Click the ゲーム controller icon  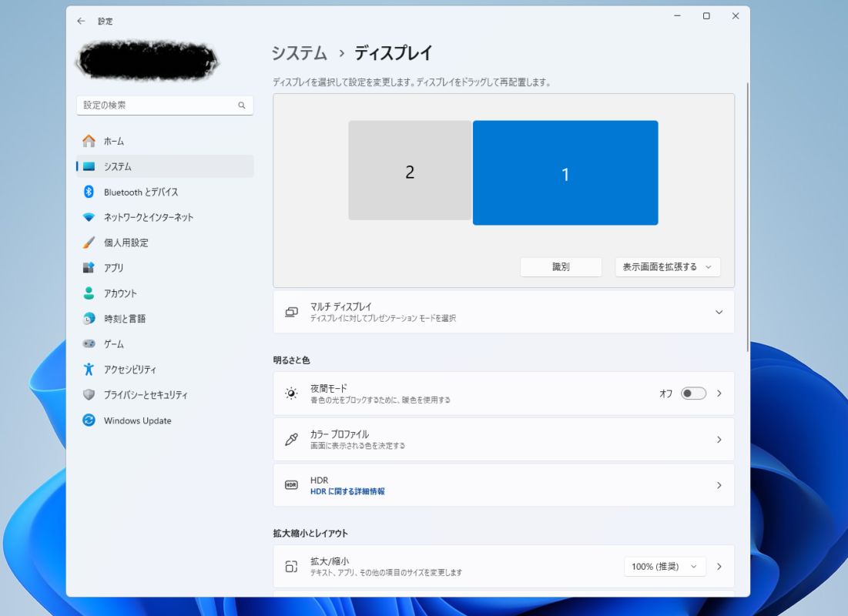[89, 343]
